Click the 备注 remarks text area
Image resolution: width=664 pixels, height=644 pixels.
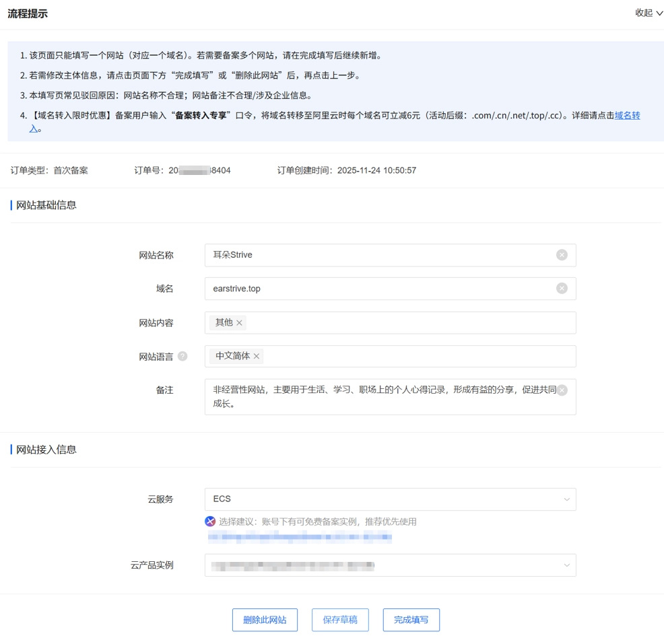tap(377, 396)
